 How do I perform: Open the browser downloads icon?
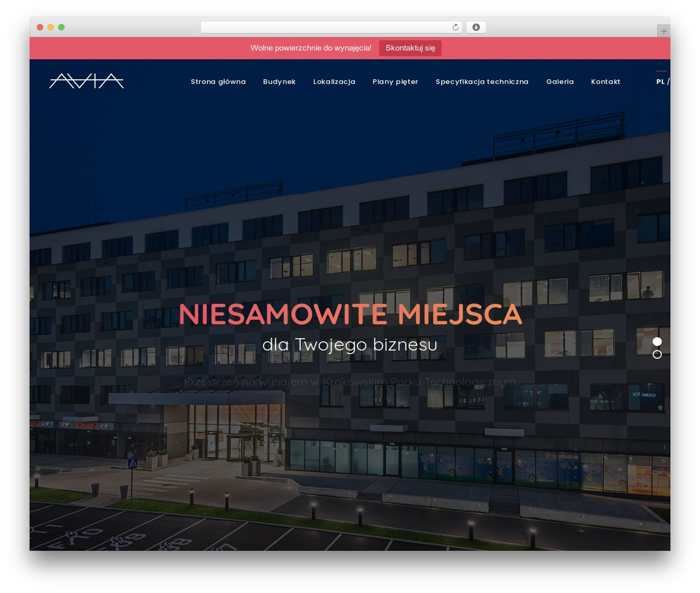click(x=476, y=27)
